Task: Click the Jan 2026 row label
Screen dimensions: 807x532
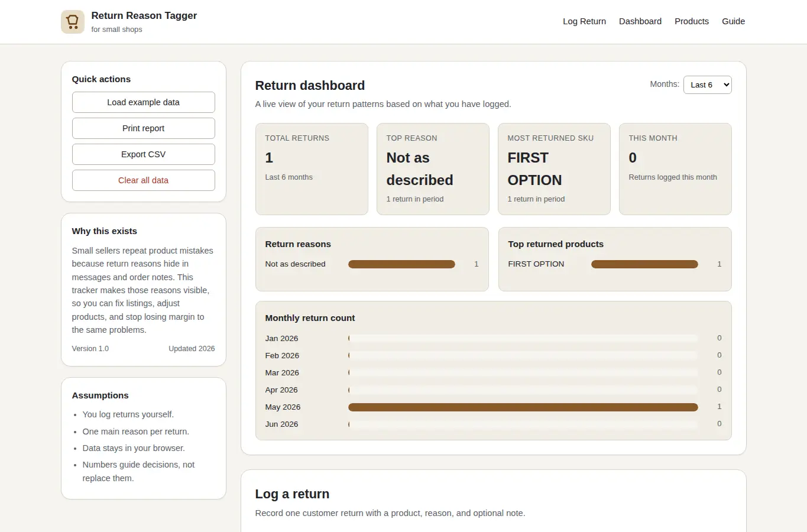Action: click(281, 339)
